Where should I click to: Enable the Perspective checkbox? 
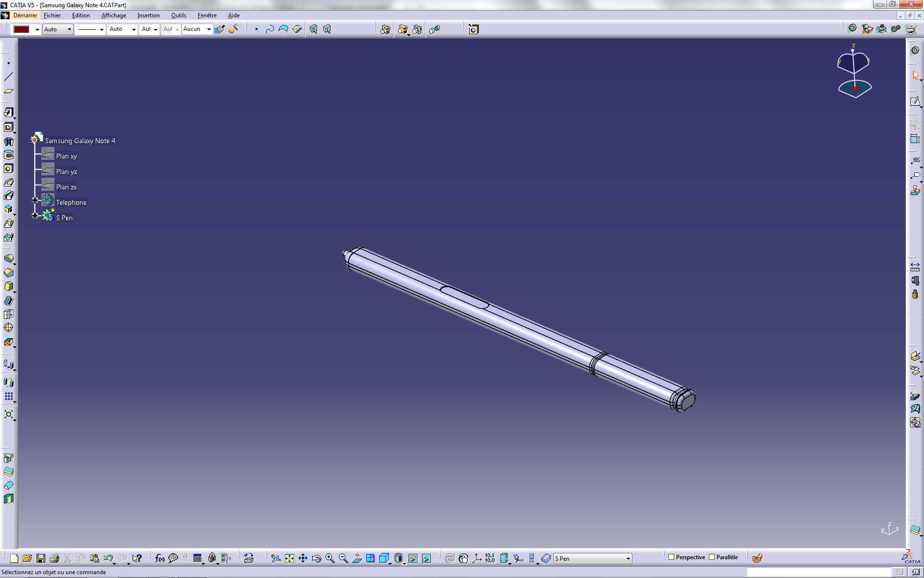pos(671,557)
